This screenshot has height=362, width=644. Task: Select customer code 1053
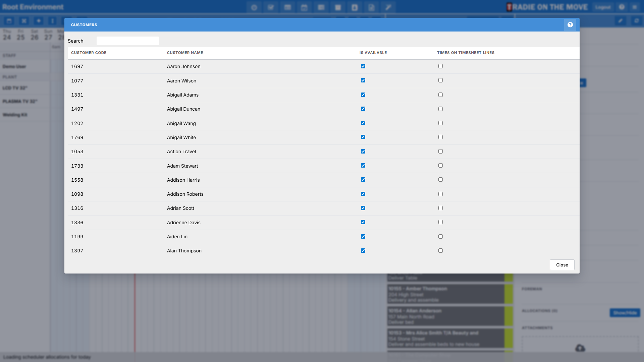77,152
